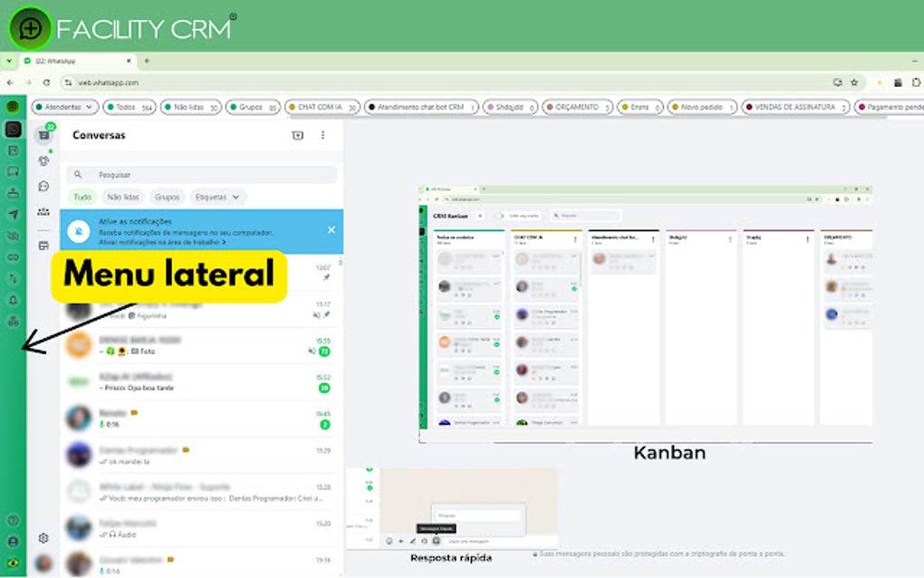Toggle the Não lidas conversation filter
924x578 pixels.
125,197
